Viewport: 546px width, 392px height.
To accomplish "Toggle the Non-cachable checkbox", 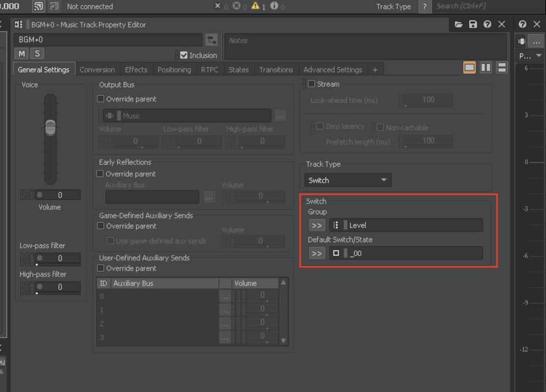I will pos(380,127).
